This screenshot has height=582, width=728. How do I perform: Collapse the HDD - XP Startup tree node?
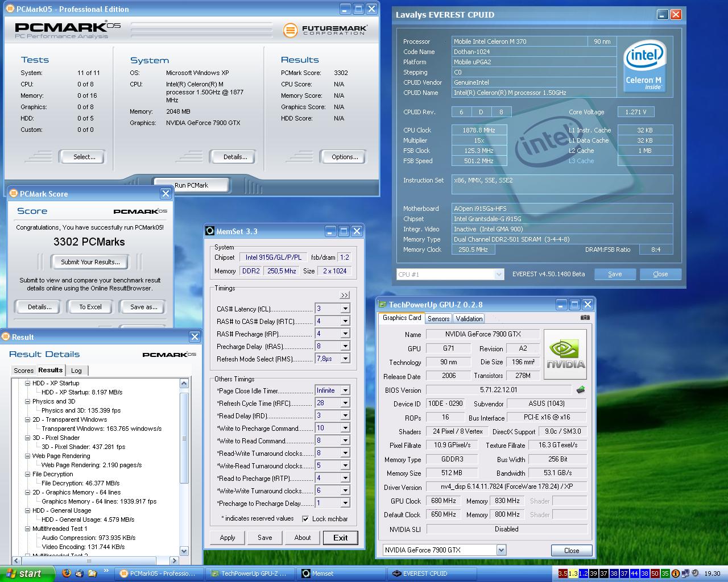tap(27, 383)
